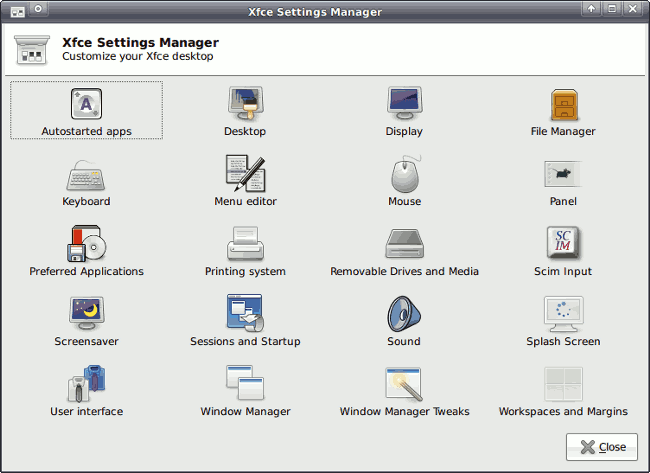The image size is (650, 473).
Task: Click the Close button
Action: pos(602,447)
